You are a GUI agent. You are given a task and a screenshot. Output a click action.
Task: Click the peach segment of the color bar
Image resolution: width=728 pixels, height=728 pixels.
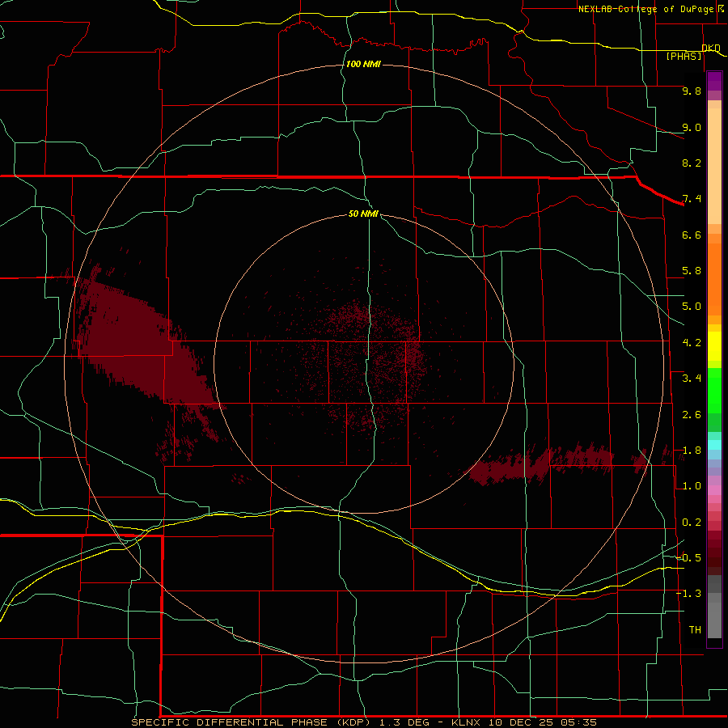click(714, 166)
